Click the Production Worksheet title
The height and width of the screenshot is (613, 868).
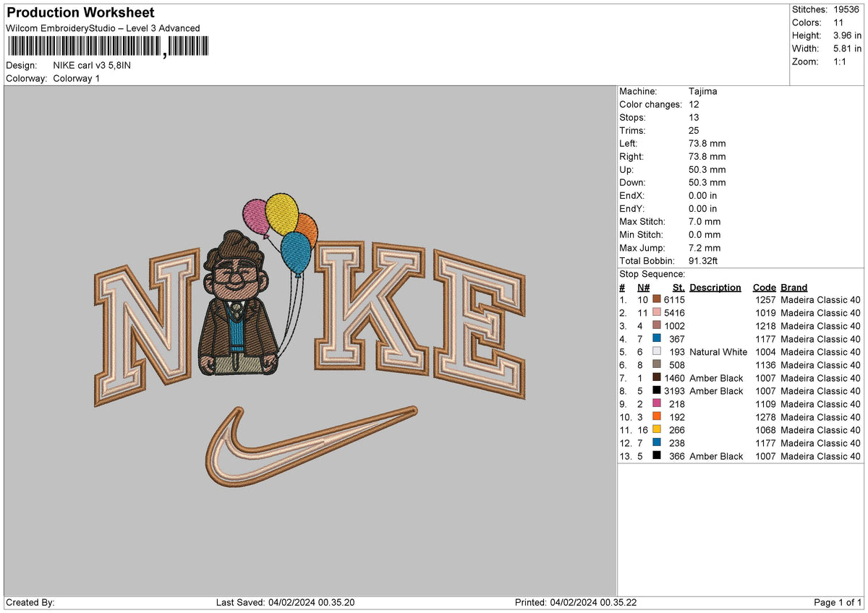point(80,13)
